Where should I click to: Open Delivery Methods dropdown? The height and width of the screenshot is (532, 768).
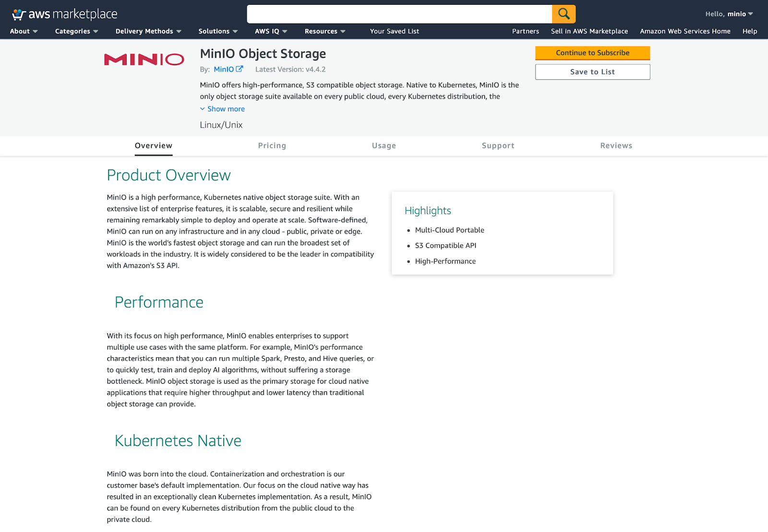tap(148, 31)
